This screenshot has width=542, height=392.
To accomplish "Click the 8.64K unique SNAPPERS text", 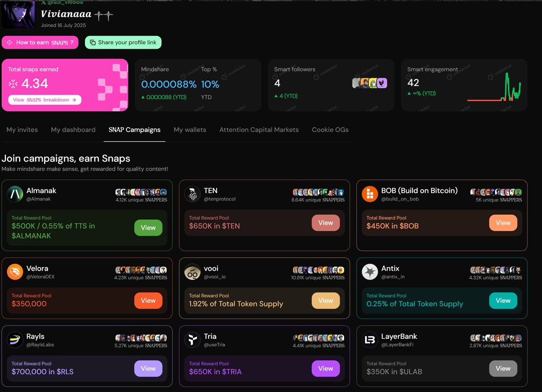I will [x=318, y=200].
